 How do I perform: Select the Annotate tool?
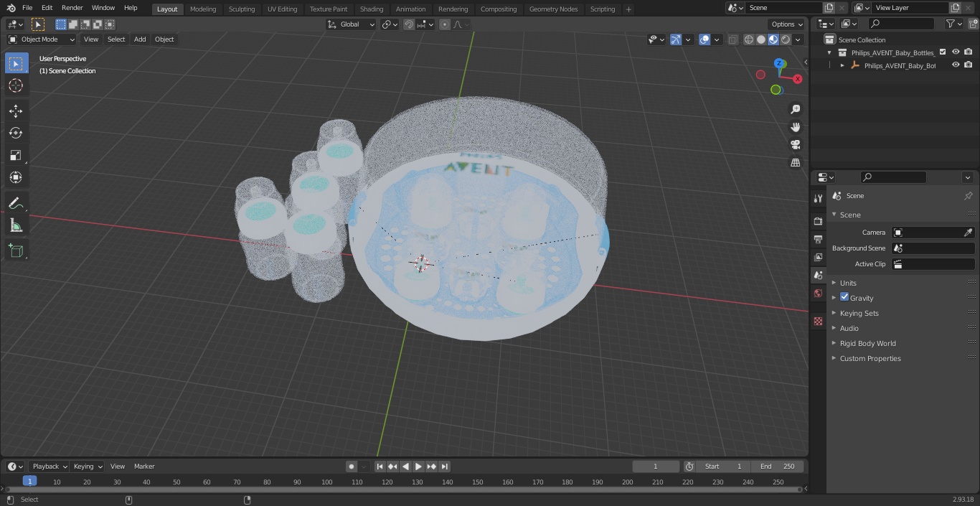click(x=16, y=204)
